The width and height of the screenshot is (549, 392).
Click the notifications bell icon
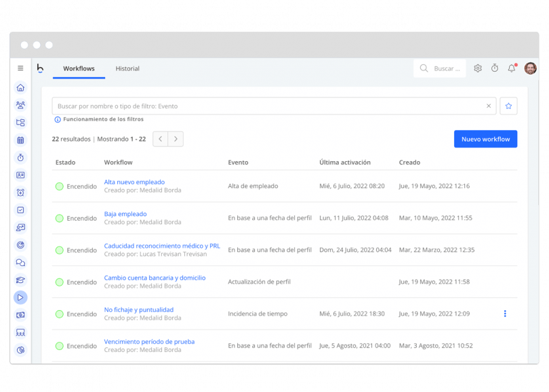point(512,68)
